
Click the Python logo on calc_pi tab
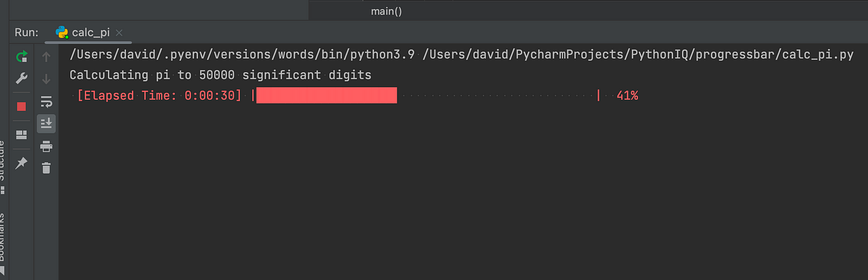(x=61, y=32)
